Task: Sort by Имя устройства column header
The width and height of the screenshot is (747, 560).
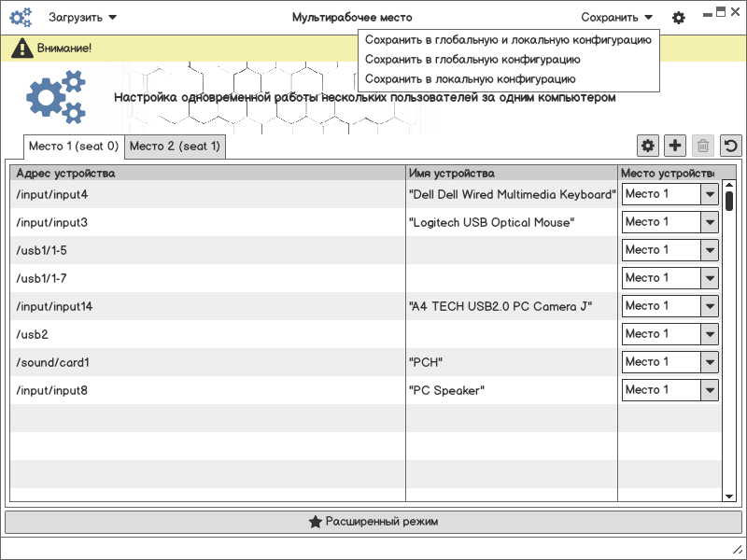Action: [x=512, y=174]
